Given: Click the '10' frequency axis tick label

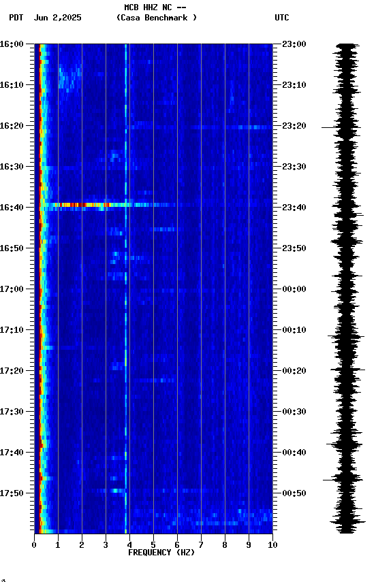Looking at the screenshot, I should [x=272, y=545].
